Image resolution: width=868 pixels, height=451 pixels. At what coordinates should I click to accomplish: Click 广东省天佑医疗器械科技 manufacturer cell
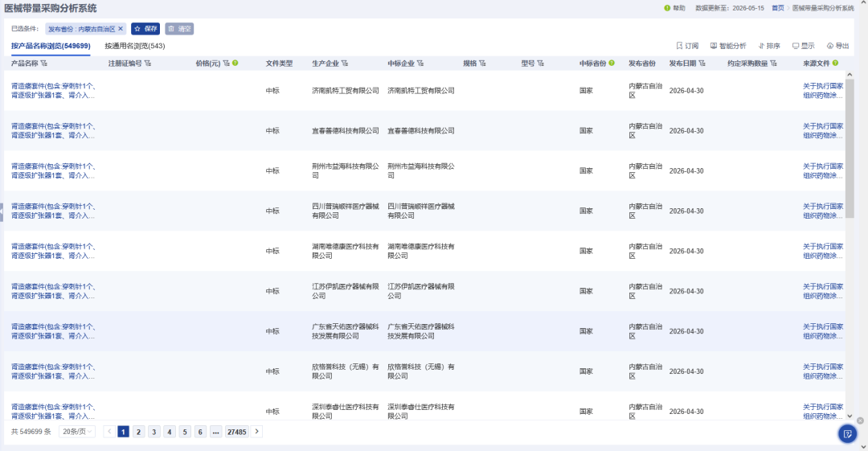coord(346,331)
